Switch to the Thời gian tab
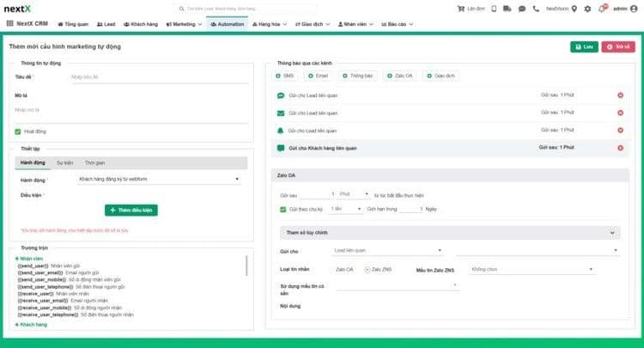This screenshot has width=644, height=348. [x=94, y=162]
